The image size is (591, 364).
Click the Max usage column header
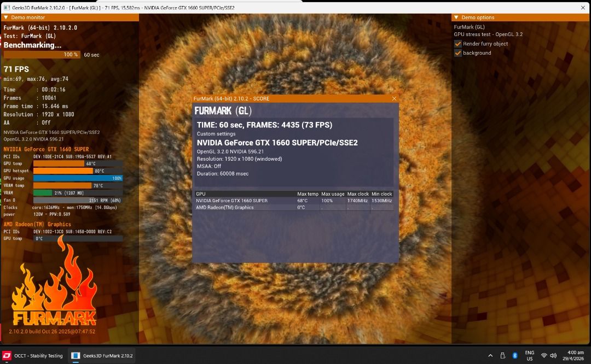pyautogui.click(x=333, y=194)
